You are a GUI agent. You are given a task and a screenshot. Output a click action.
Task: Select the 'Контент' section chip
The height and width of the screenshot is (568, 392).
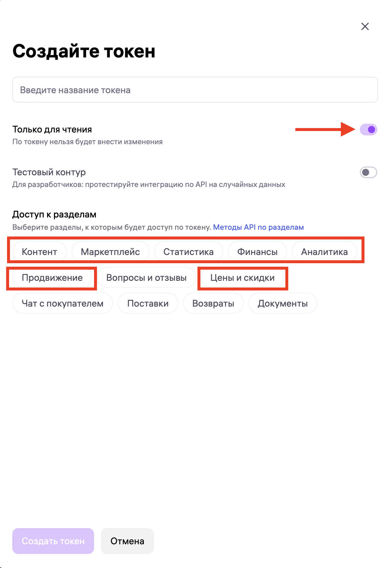click(x=40, y=252)
